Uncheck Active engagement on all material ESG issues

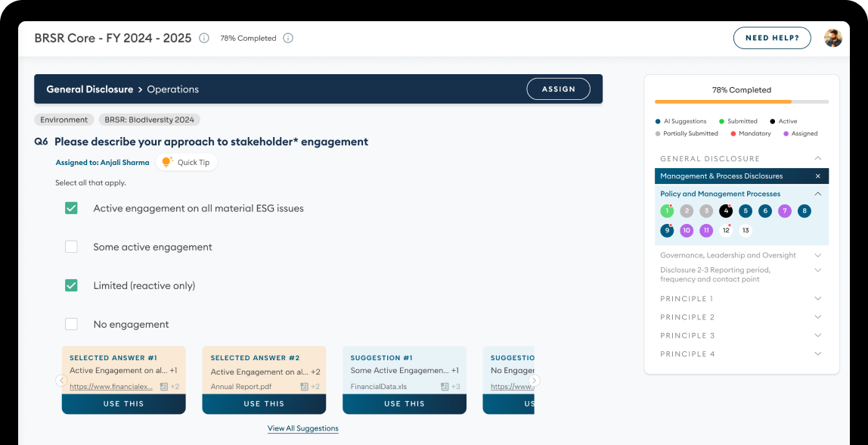pyautogui.click(x=71, y=208)
